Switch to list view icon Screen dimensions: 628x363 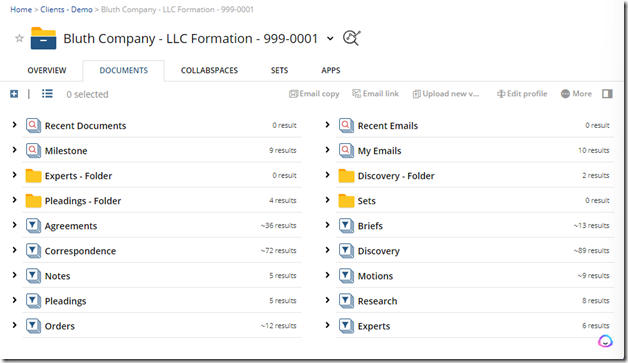(x=47, y=94)
